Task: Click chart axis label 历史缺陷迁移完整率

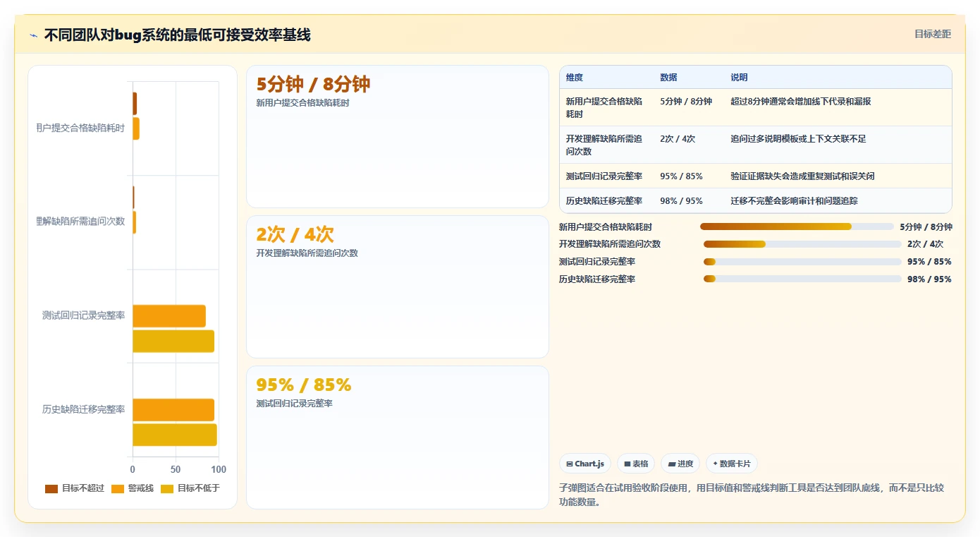Action: [83, 409]
